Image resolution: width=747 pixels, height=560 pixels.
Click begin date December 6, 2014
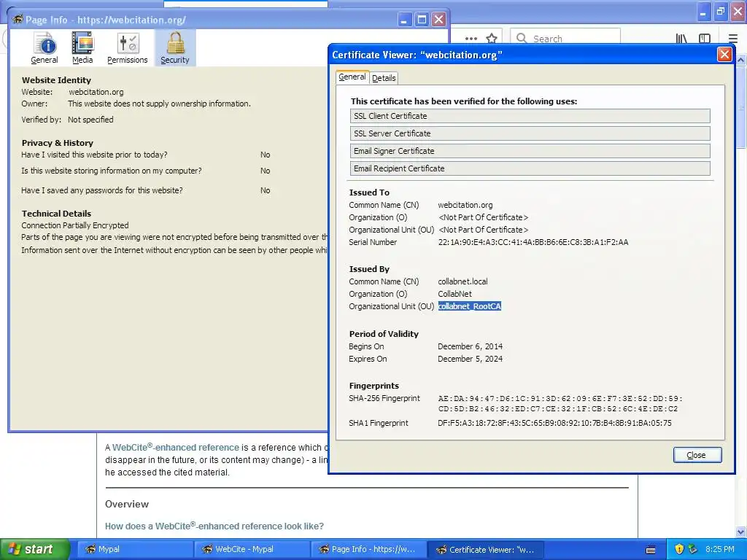click(x=471, y=346)
